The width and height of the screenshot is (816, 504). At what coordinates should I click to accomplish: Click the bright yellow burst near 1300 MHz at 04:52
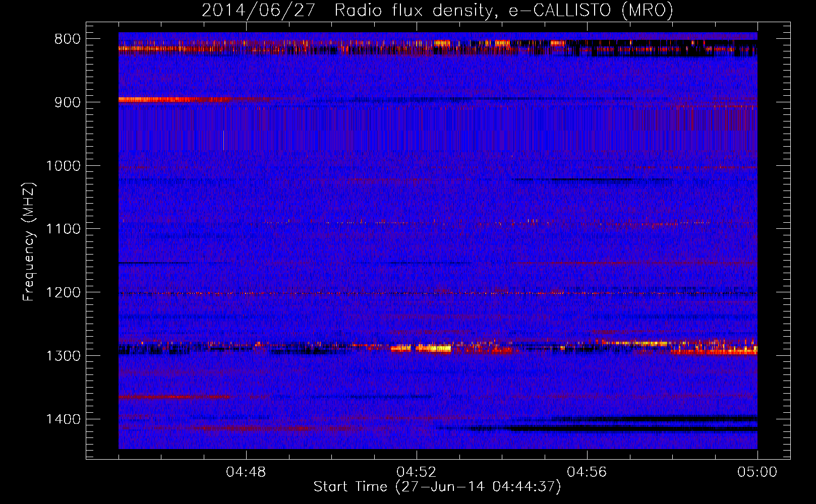click(422, 348)
